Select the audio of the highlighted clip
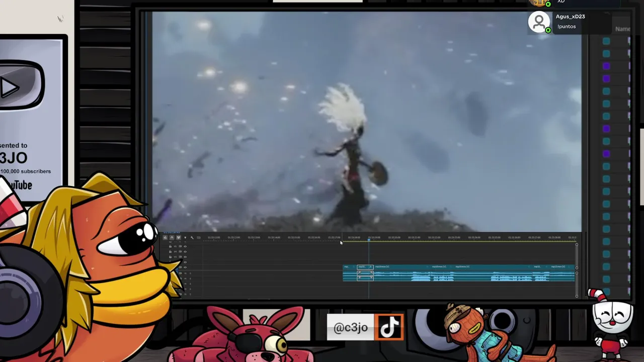 [x=365, y=276]
